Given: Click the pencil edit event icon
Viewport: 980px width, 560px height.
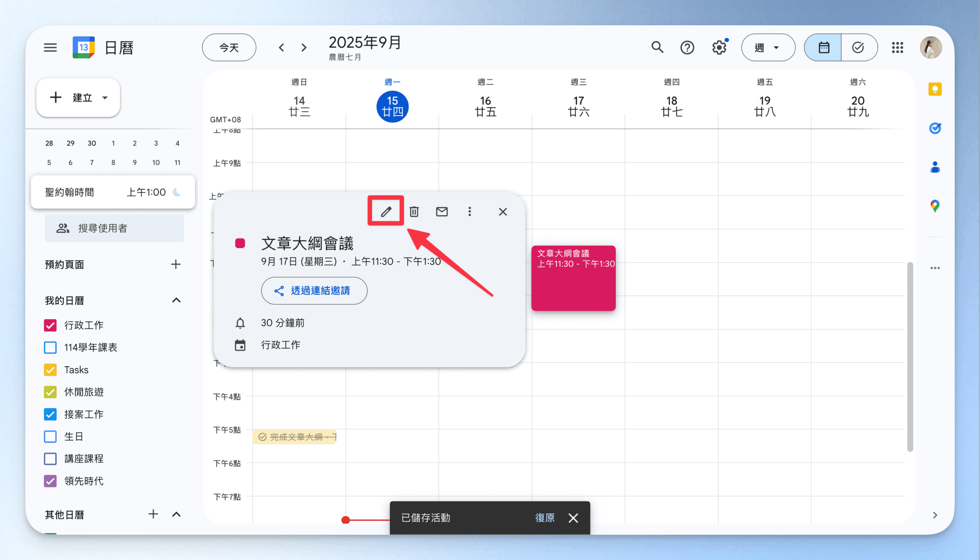Looking at the screenshot, I should pos(386,211).
